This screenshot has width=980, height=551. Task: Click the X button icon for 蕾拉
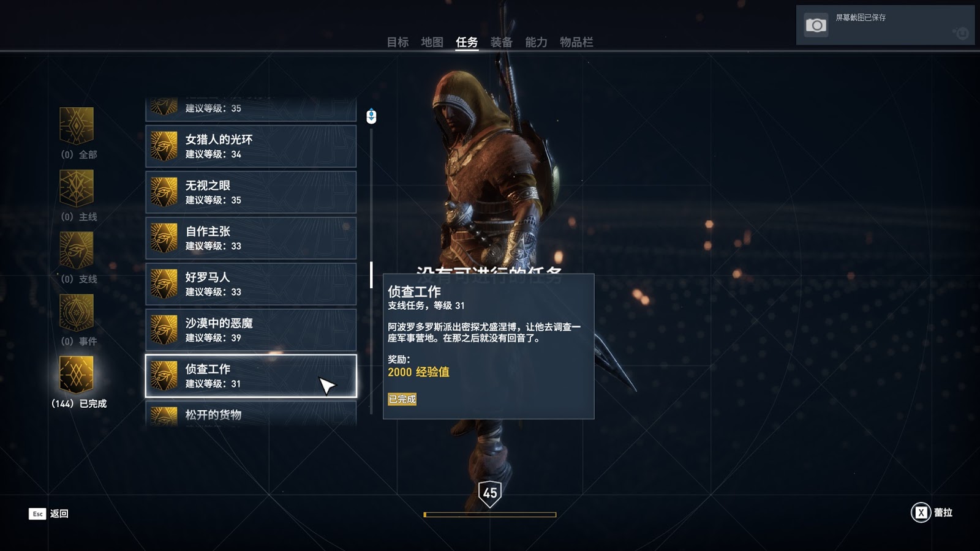pos(921,512)
